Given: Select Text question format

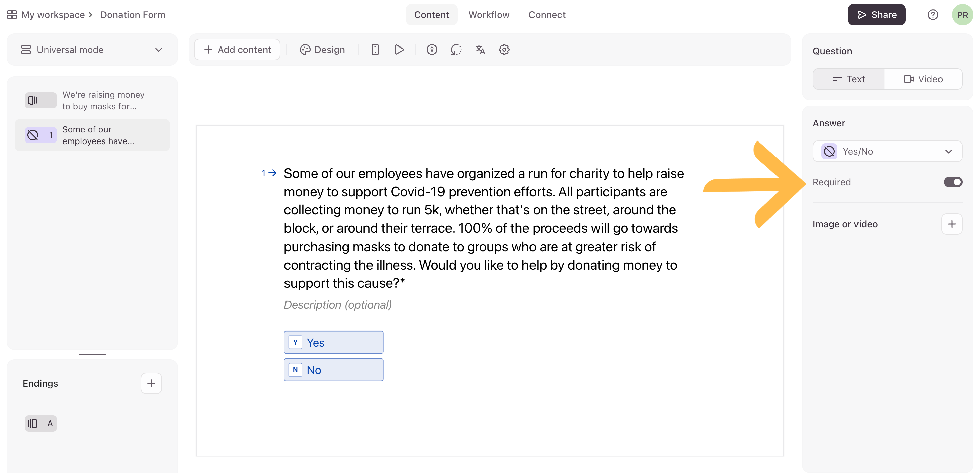Looking at the screenshot, I should click(848, 79).
